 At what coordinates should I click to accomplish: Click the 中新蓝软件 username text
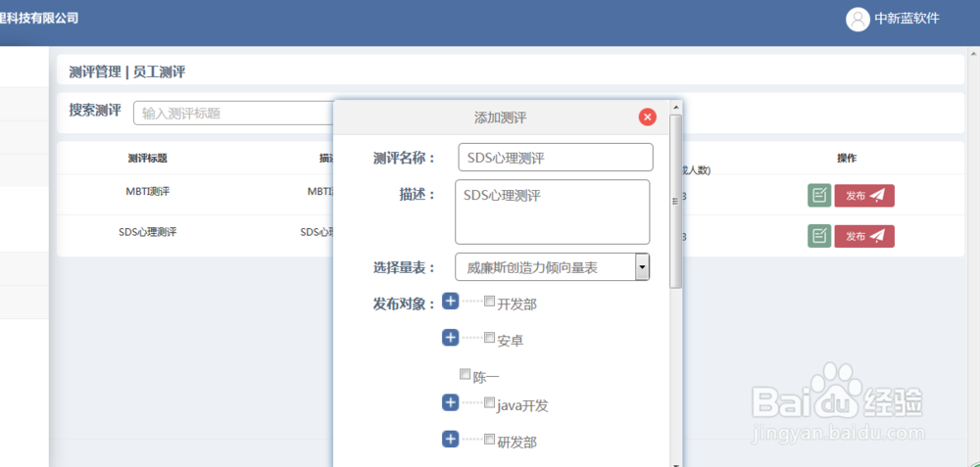[906, 19]
